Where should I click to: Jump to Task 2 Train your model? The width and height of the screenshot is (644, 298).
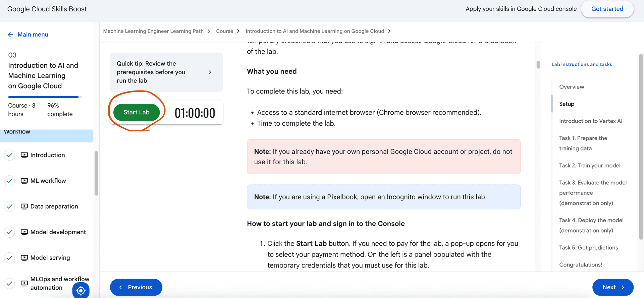point(590,166)
